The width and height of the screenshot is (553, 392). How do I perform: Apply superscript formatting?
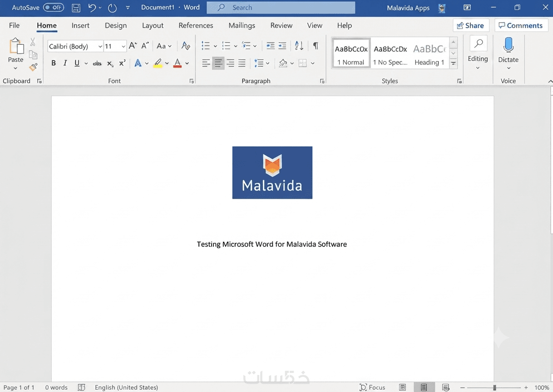(x=122, y=64)
